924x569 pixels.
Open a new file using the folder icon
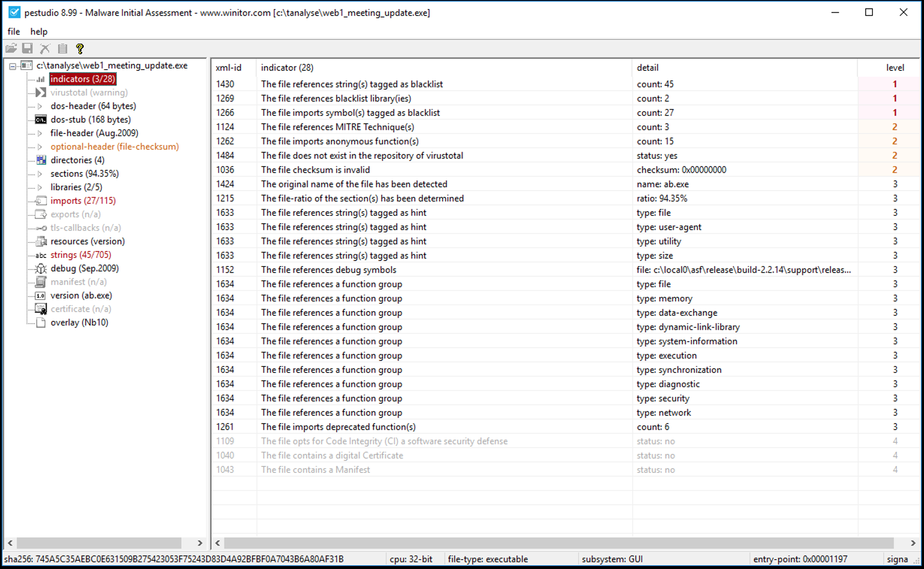pos(10,48)
